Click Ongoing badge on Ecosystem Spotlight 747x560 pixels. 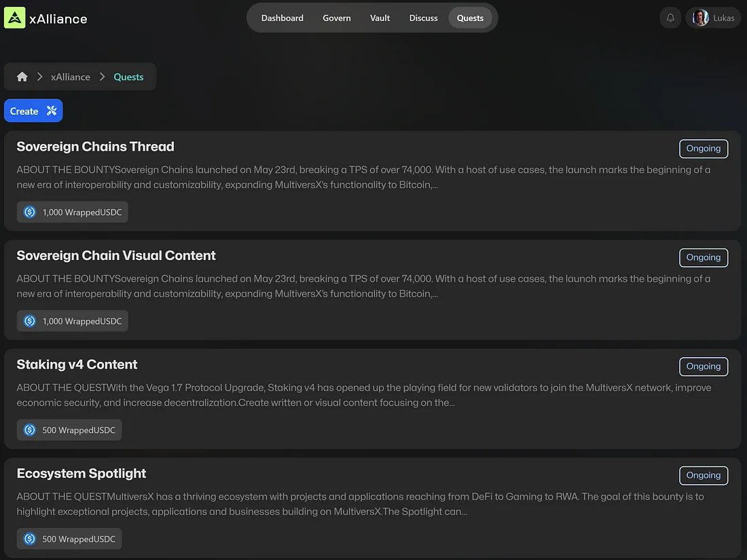(x=704, y=476)
